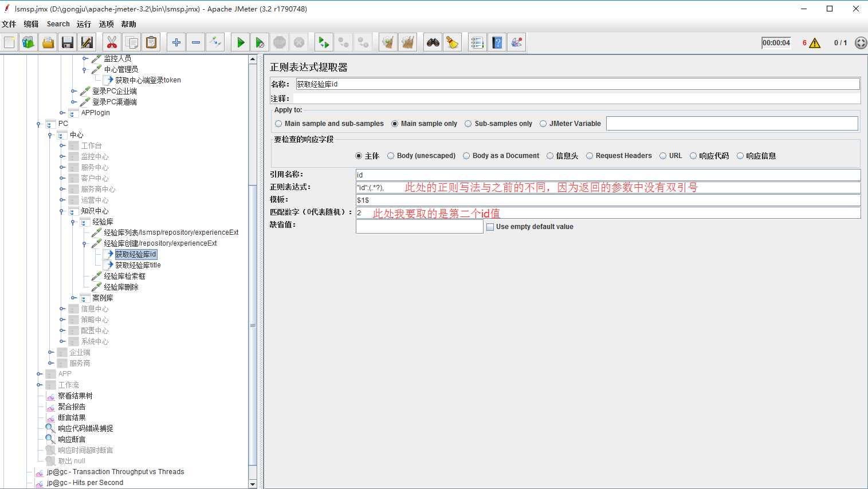This screenshot has width=868, height=489.
Task: Open the 运行 menu
Action: pos(84,24)
